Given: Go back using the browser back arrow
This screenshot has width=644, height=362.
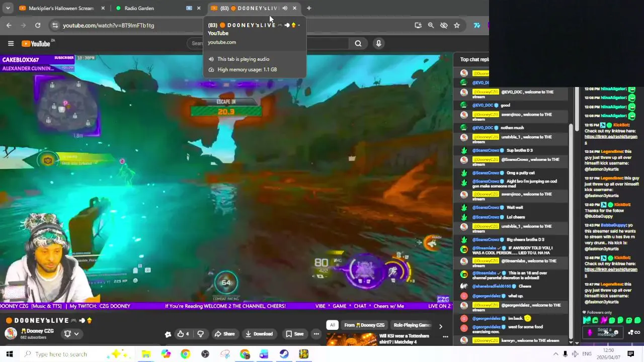Looking at the screenshot, I should point(9,25).
